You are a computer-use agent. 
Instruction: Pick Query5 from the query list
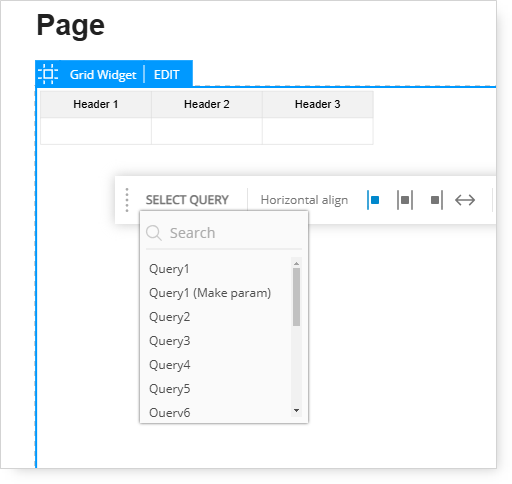point(169,389)
